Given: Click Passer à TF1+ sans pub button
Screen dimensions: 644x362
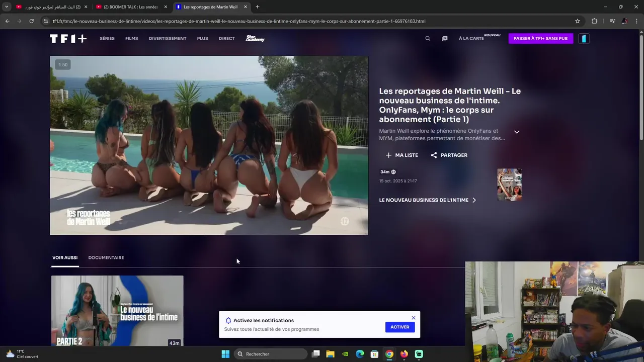Looking at the screenshot, I should (x=541, y=39).
